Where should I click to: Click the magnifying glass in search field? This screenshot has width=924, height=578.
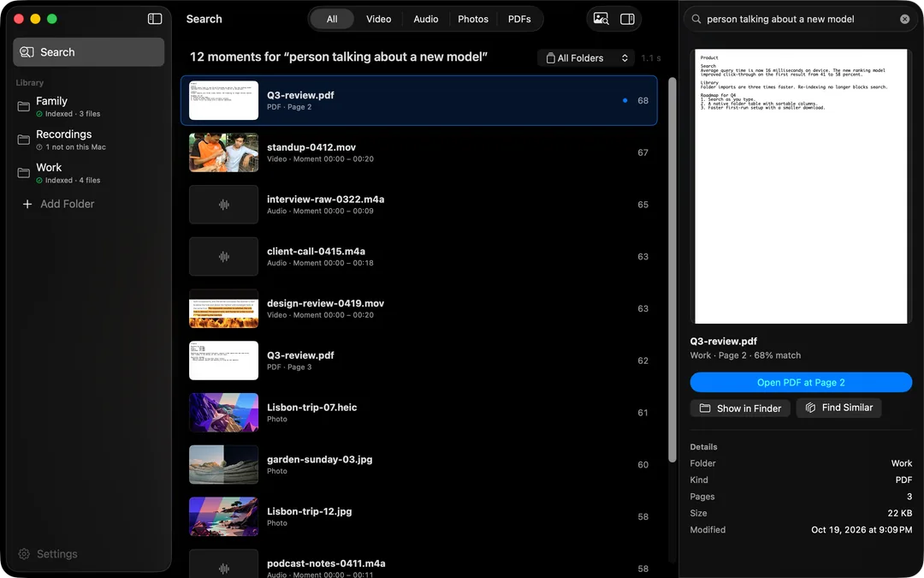pyautogui.click(x=696, y=19)
